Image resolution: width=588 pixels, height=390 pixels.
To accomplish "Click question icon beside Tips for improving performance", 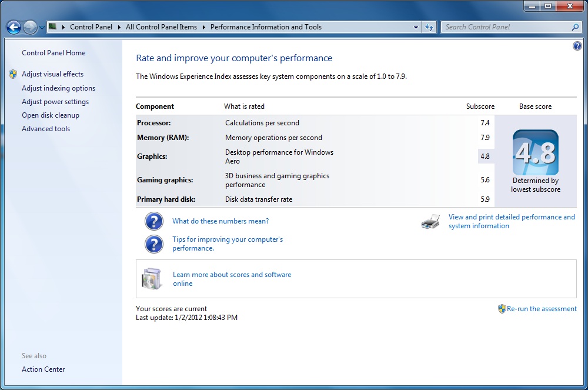I will [x=153, y=244].
